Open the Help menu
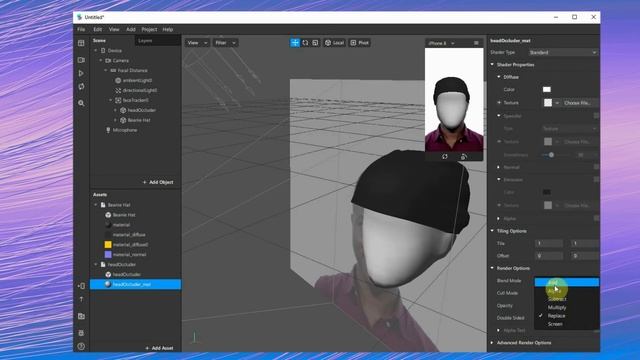This screenshot has height=360, width=640. click(168, 29)
